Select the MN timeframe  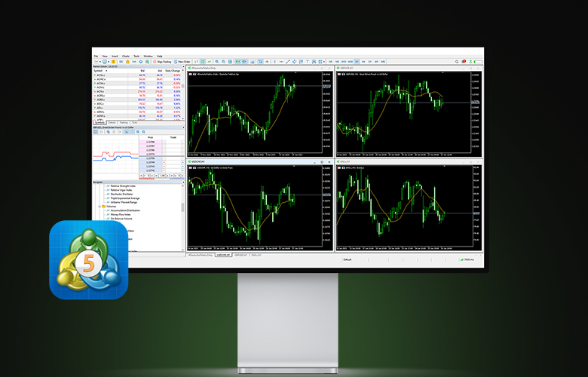pyautogui.click(x=383, y=62)
